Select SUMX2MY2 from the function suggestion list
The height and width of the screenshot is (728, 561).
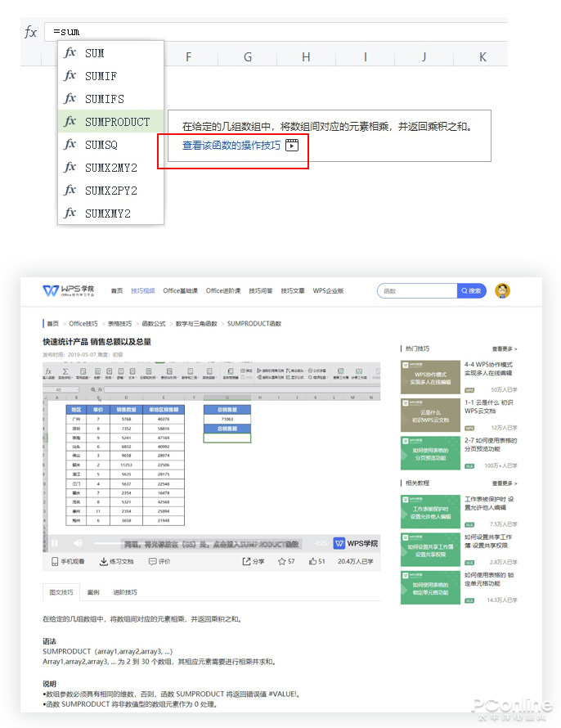pyautogui.click(x=111, y=168)
